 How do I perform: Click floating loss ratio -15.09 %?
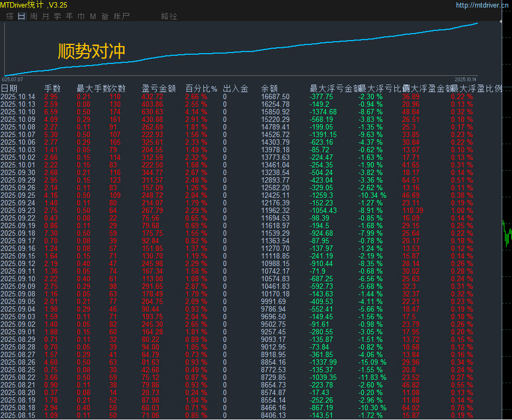(x=372, y=362)
